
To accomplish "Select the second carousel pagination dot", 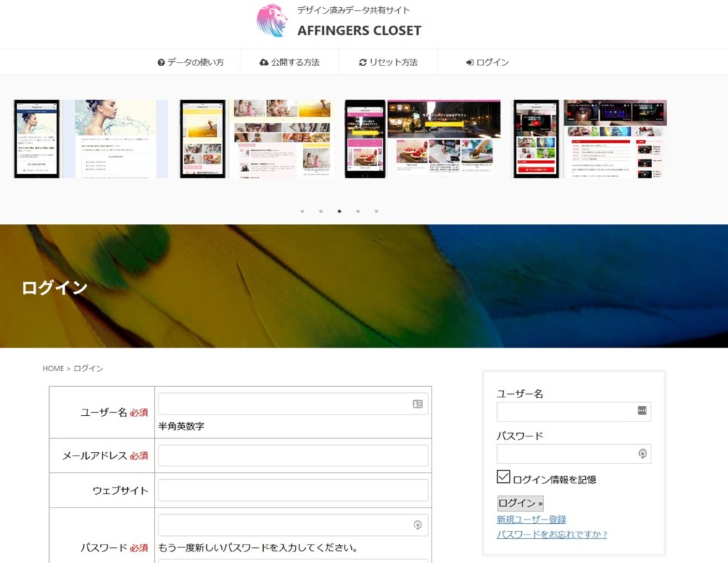I will [321, 211].
